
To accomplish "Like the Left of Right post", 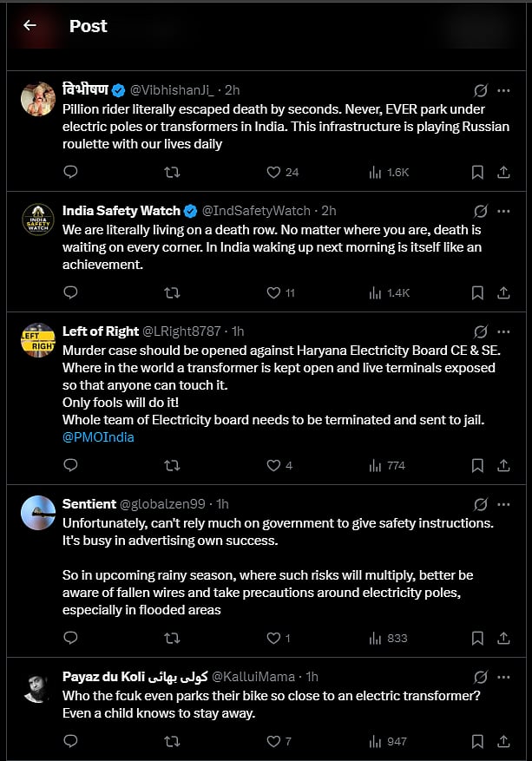I will coord(274,465).
